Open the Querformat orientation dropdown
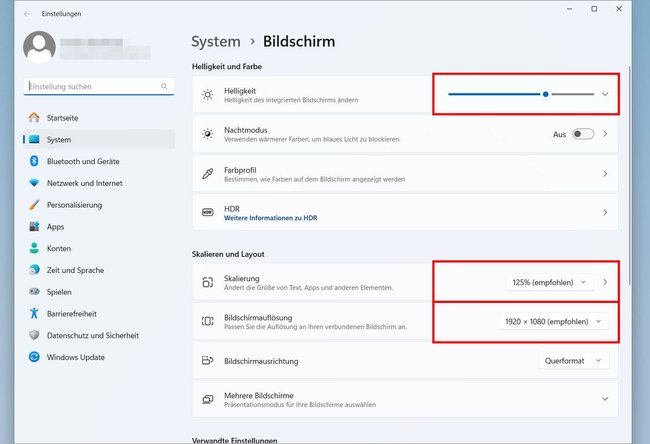 click(x=574, y=361)
